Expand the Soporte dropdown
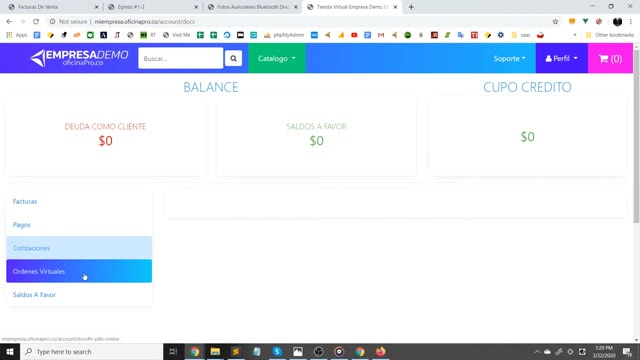The image size is (640, 360). [x=509, y=58]
